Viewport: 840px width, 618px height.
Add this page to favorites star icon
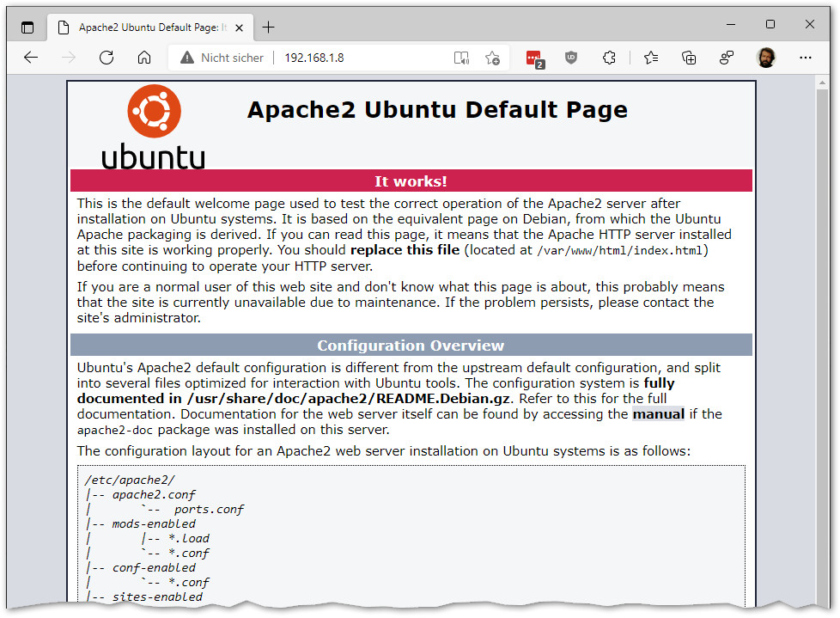492,58
